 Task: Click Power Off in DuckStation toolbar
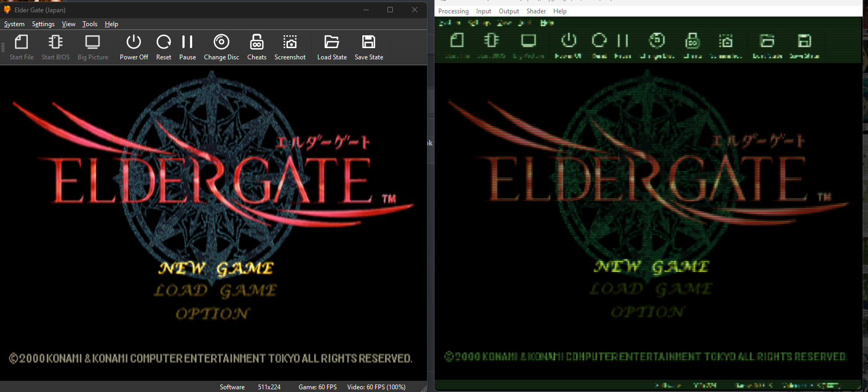click(x=134, y=48)
